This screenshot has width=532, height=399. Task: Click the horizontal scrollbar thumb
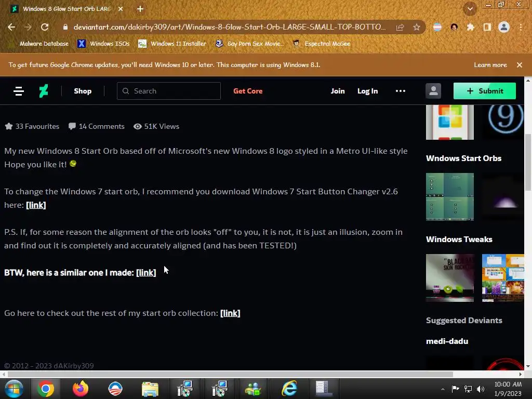coord(230,374)
